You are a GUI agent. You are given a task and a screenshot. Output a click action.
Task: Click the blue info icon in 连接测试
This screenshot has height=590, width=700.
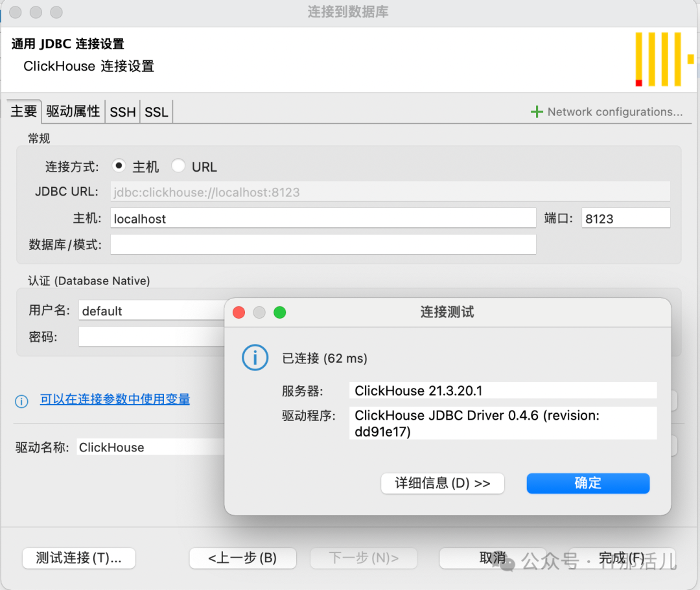point(255,357)
